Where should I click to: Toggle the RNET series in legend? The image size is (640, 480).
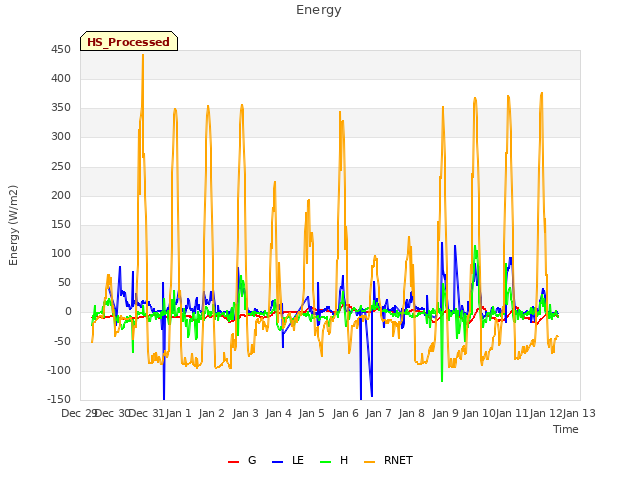[x=388, y=460]
